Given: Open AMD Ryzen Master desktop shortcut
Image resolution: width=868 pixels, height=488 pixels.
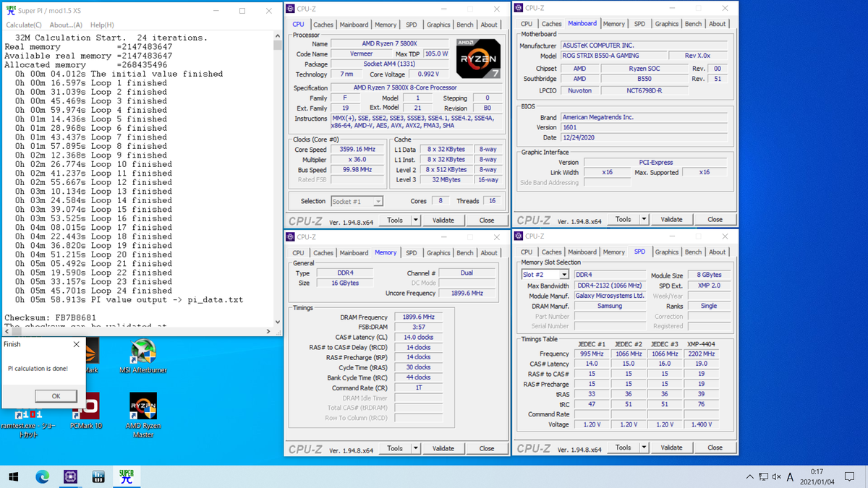Looking at the screenshot, I should (143, 416).
